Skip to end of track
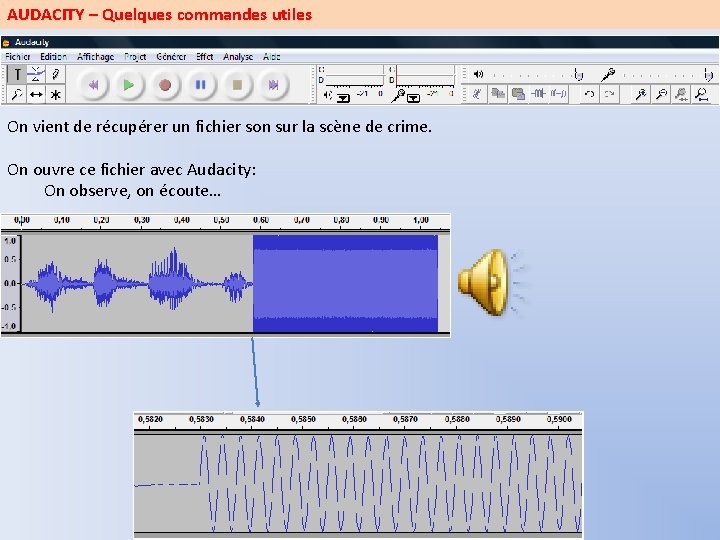Screen dimensions: 720x540 (273, 85)
